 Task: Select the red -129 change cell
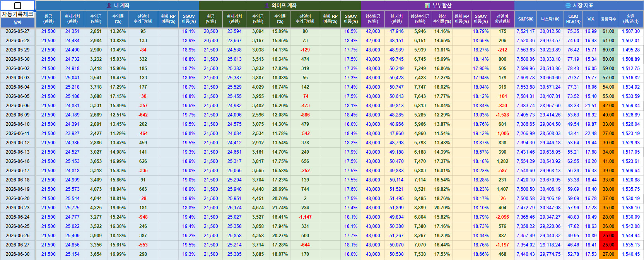pyautogui.click(x=305, y=50)
